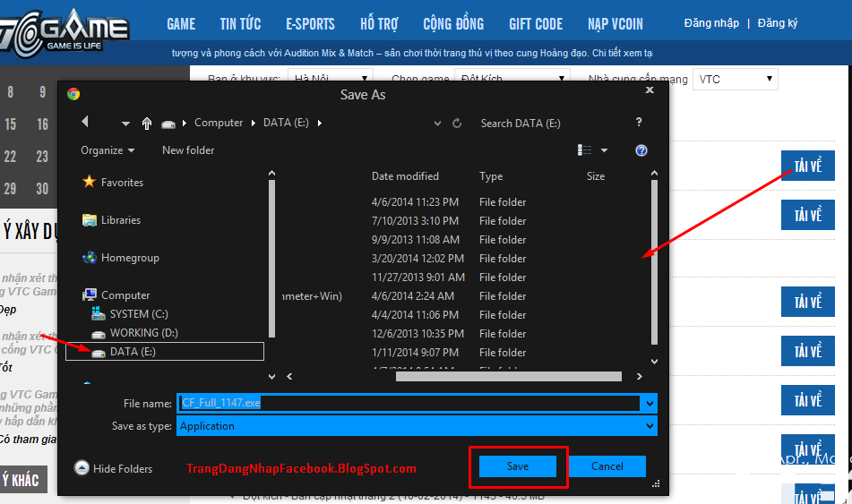This screenshot has height=504, width=852.
Task: Click Cancel in the Save As dialog
Action: tap(607, 466)
